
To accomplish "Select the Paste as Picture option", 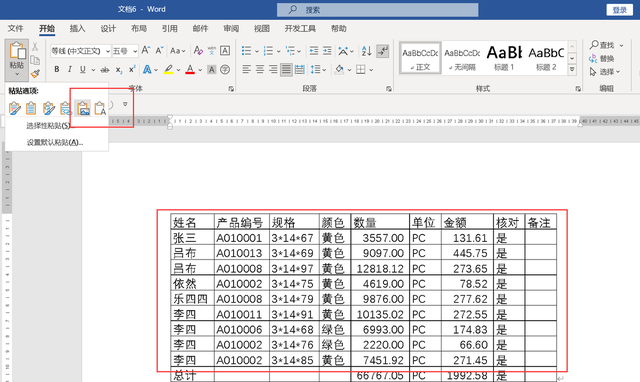I will pyautogui.click(x=83, y=109).
